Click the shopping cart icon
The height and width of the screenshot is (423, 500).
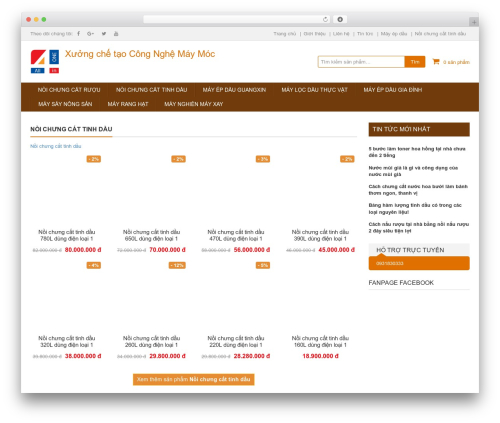click(x=436, y=62)
